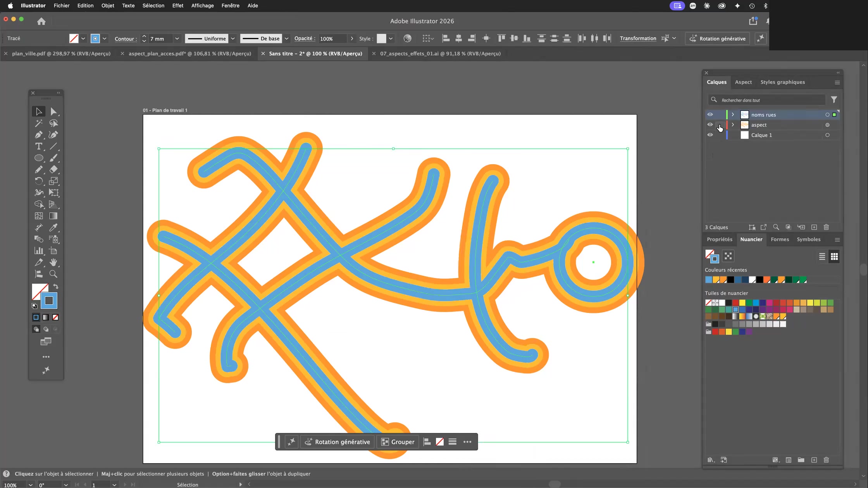868x488 pixels.
Task: Select the Artboard tool
Action: point(53,251)
